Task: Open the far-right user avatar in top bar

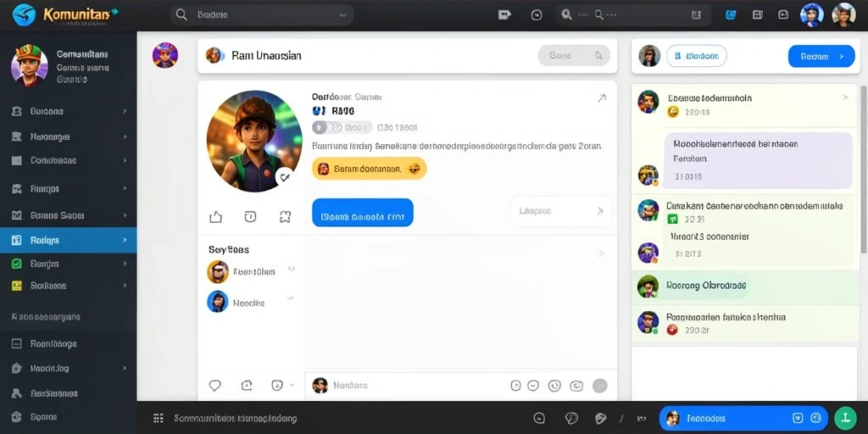Action: (x=843, y=15)
